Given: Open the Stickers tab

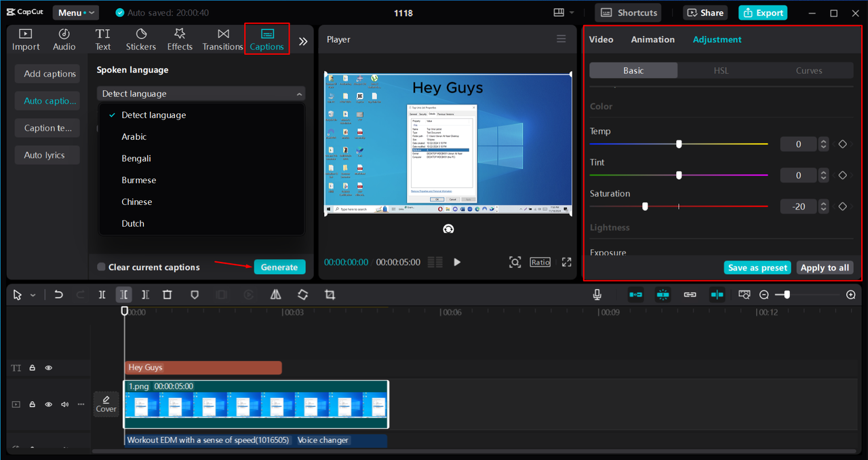Looking at the screenshot, I should click(141, 39).
